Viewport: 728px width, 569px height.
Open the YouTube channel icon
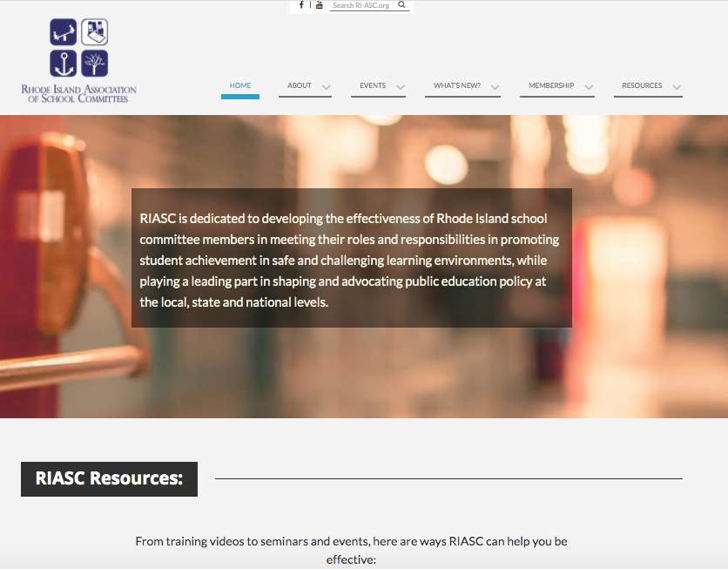320,5
